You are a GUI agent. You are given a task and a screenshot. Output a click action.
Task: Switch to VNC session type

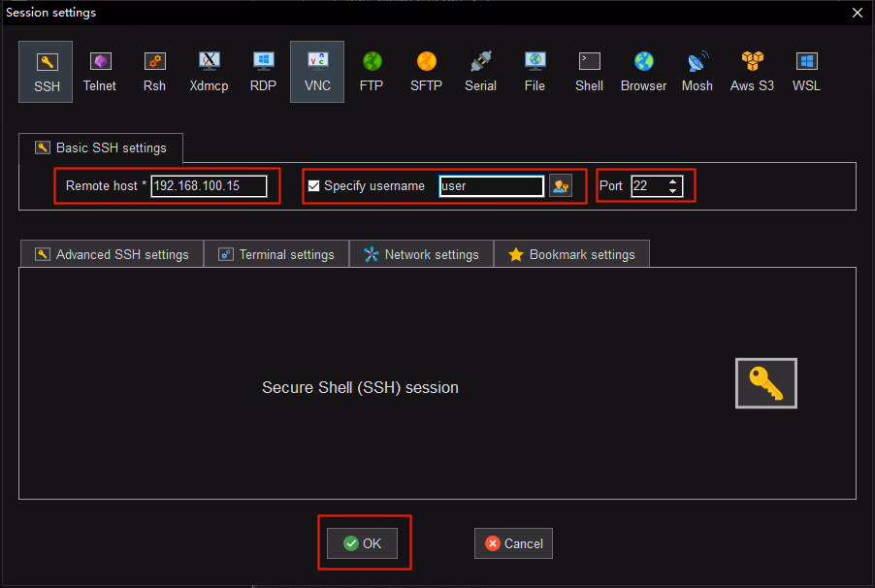click(x=317, y=72)
